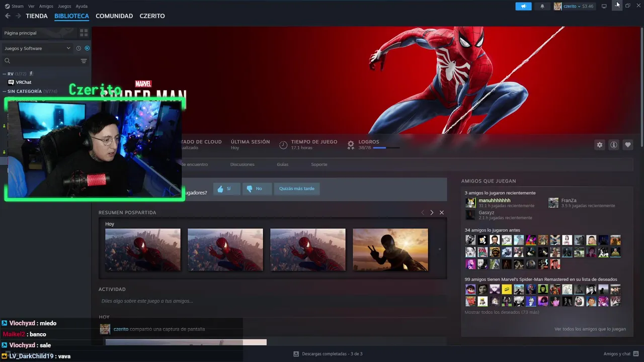Toggle ready-to-play filter icon
644x362 pixels.
(87, 48)
